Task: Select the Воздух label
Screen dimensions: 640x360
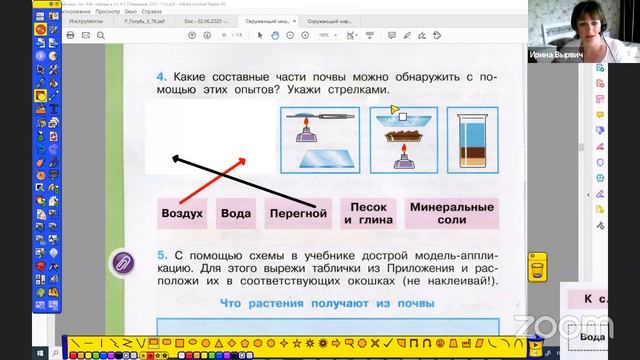Action: 182,213
